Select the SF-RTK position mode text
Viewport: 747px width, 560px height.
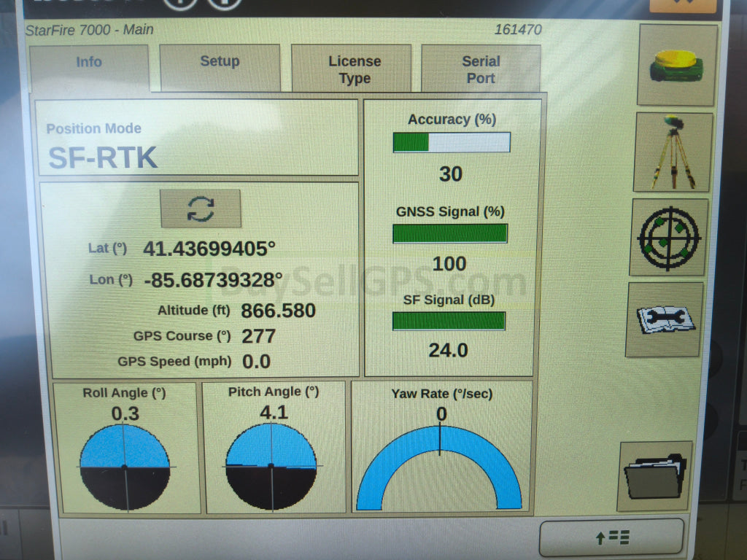(x=103, y=157)
